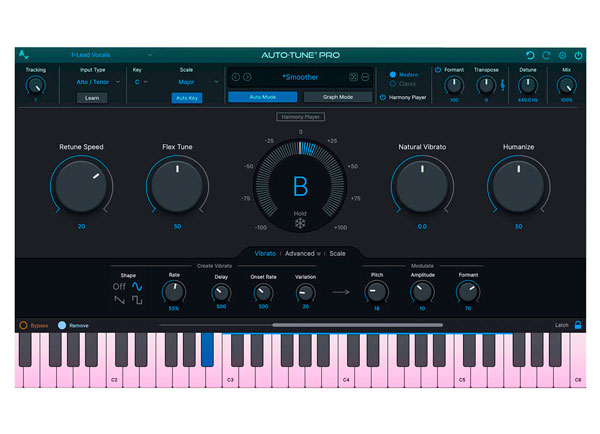
Task: Click the Mix knob
Action: [x=566, y=85]
